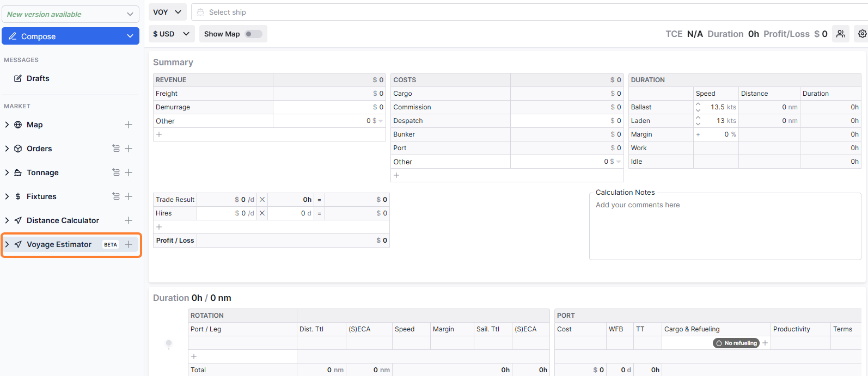Viewport: 868px width, 376px height.
Task: Open Drafts in Messages
Action: pyautogui.click(x=38, y=78)
